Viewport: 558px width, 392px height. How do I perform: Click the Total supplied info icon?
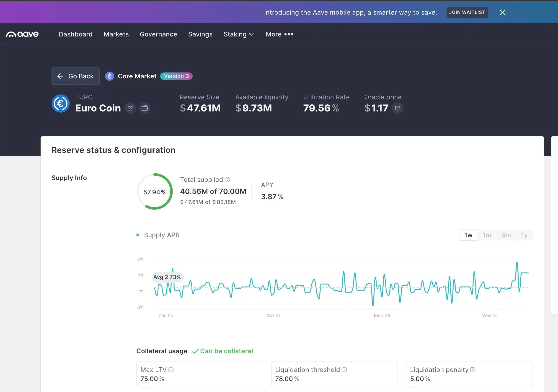click(x=227, y=180)
